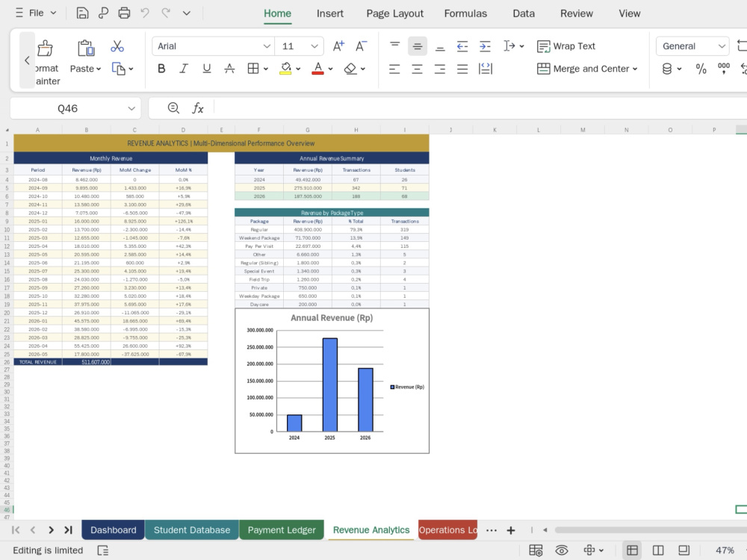Toggle Underline formatting
The image size is (747, 560).
click(206, 69)
